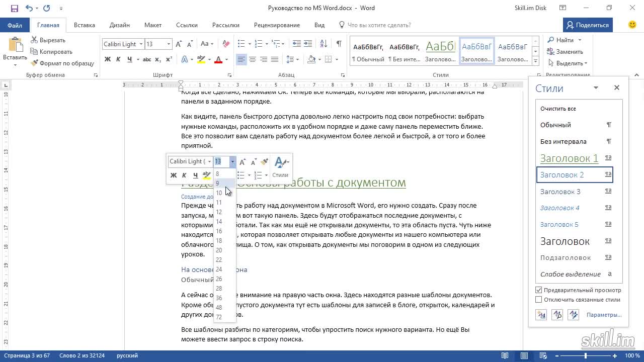Click the Cut (Вырезать) command

click(x=48, y=40)
